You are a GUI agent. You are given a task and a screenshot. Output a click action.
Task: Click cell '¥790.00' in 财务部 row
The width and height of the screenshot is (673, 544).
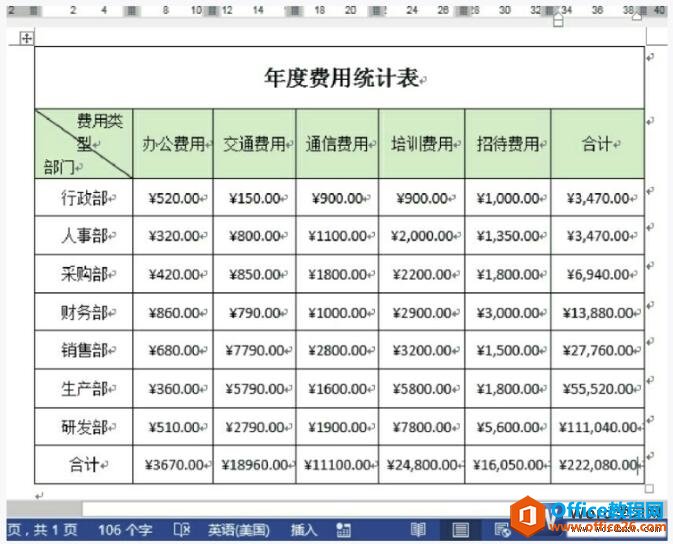[255, 313]
